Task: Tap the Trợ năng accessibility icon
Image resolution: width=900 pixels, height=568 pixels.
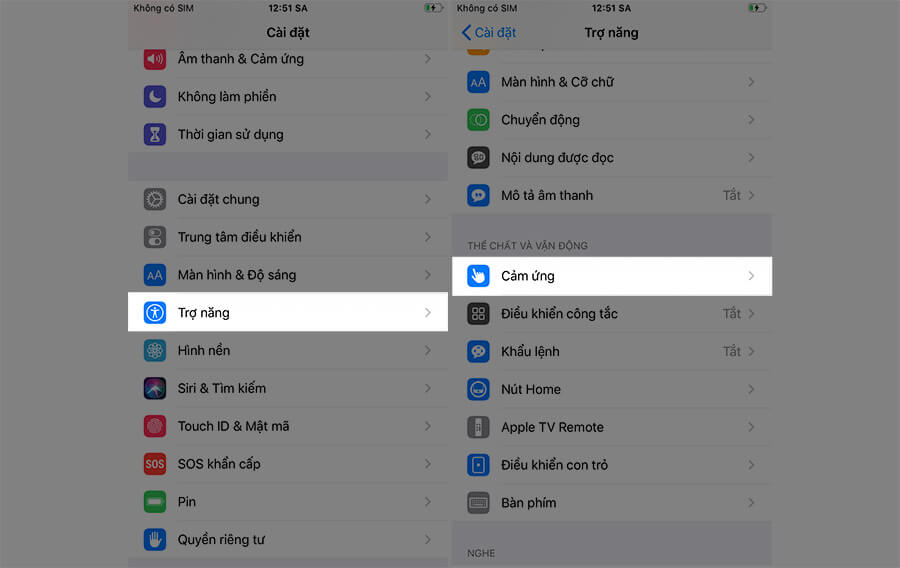Action: tap(154, 312)
